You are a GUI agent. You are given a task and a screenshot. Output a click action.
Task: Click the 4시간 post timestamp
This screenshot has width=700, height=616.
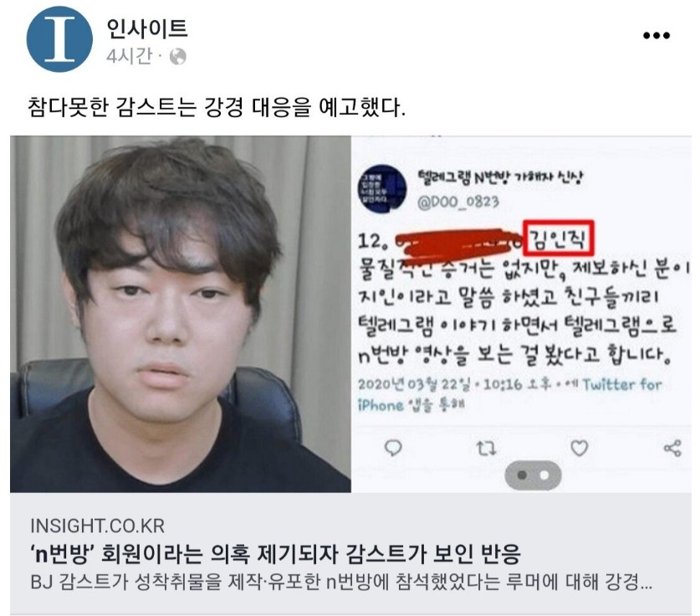129,56
